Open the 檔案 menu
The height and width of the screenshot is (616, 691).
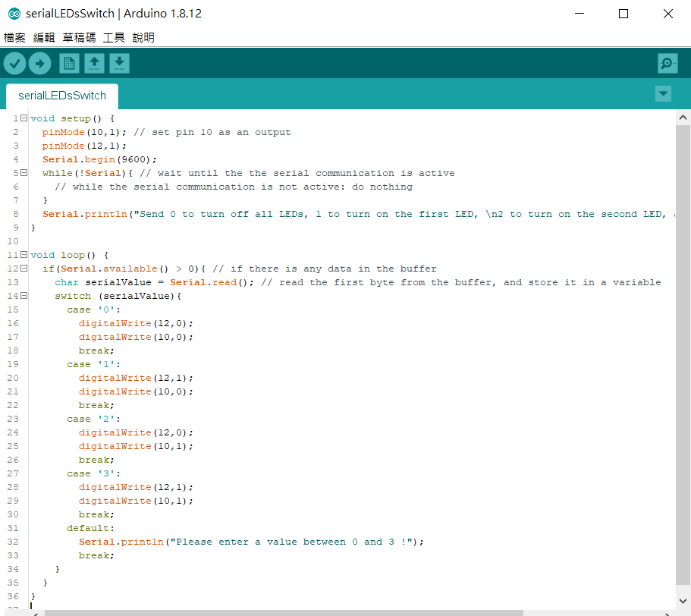coord(14,37)
